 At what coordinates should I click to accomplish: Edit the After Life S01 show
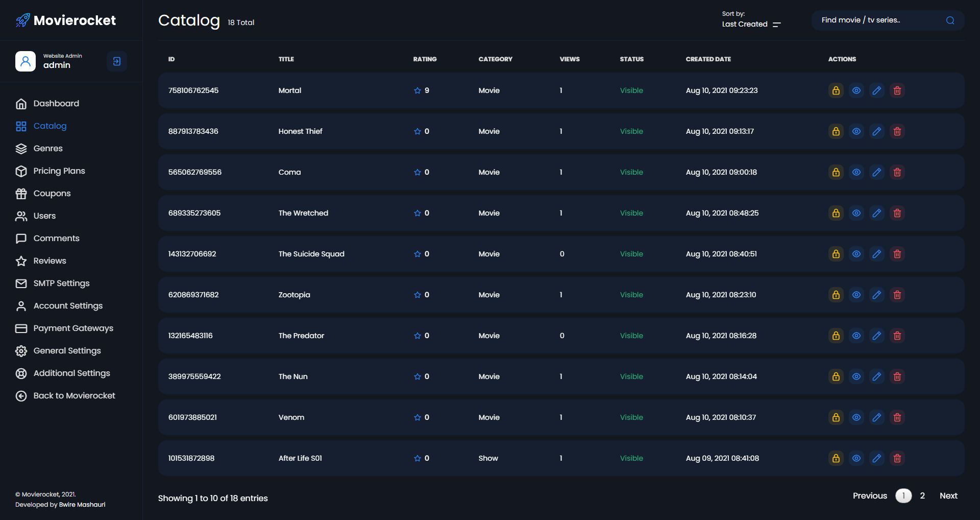[876, 458]
